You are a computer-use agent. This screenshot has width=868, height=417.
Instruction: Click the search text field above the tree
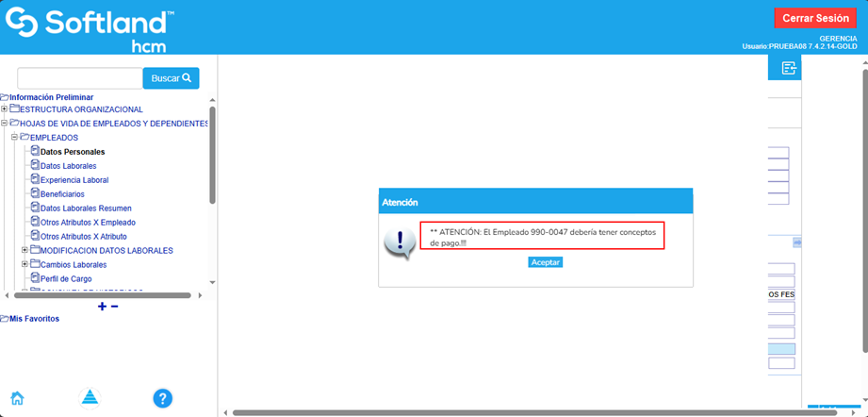[79, 78]
